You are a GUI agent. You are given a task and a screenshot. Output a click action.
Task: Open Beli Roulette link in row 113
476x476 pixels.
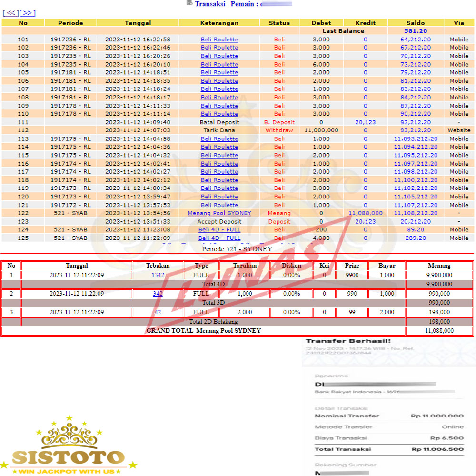[219, 139]
